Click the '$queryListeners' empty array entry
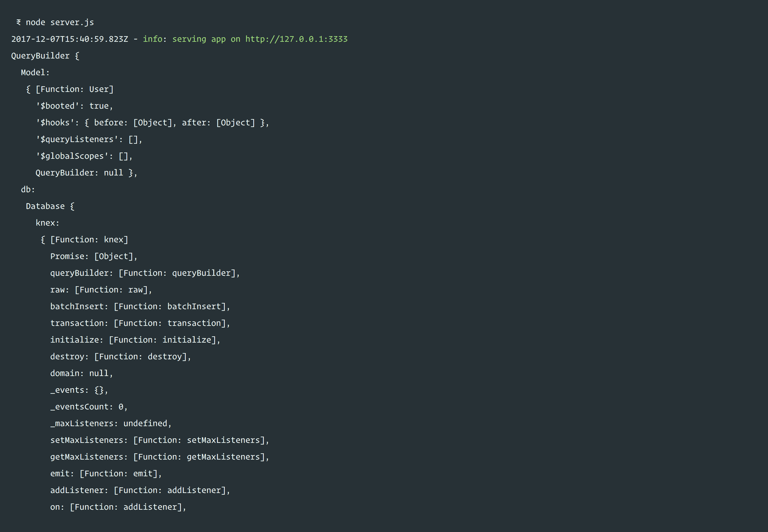 coord(89,139)
